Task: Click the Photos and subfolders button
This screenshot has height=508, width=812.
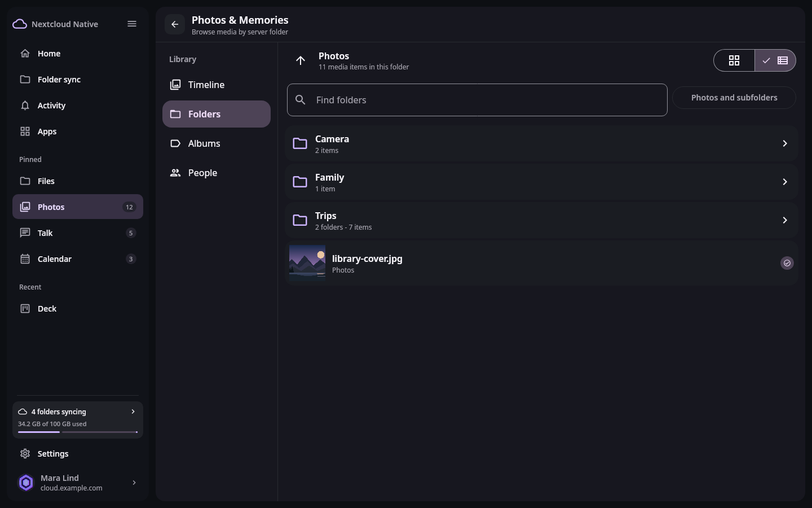Action: (734, 98)
